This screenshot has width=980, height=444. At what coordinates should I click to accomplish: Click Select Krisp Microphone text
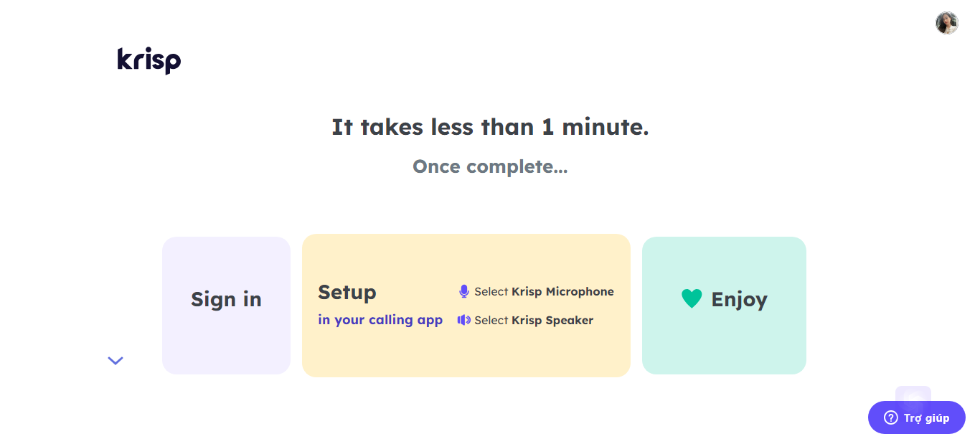point(544,291)
